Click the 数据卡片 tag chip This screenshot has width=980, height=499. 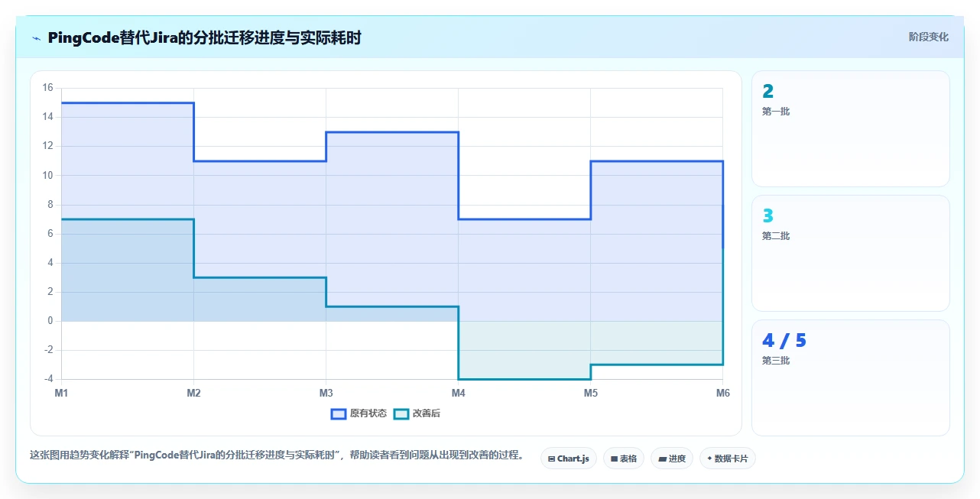[x=728, y=458]
